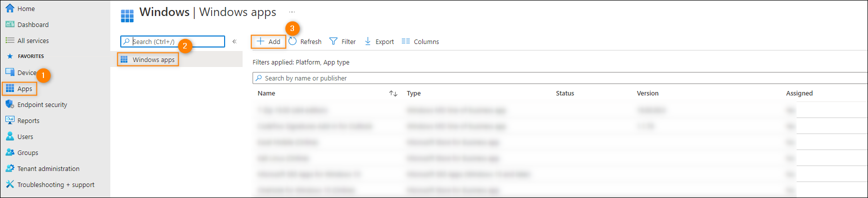
Task: Click the Tenant administration icon
Action: [x=10, y=168]
